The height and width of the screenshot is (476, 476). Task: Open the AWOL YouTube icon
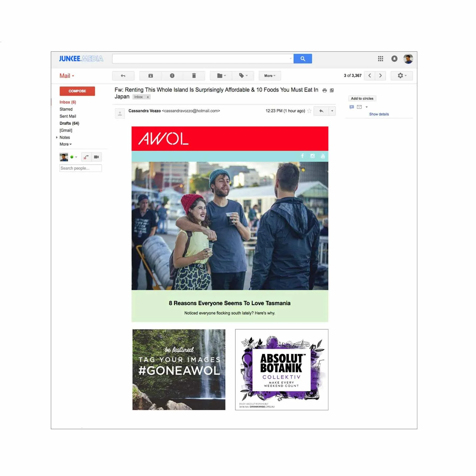[x=323, y=156]
